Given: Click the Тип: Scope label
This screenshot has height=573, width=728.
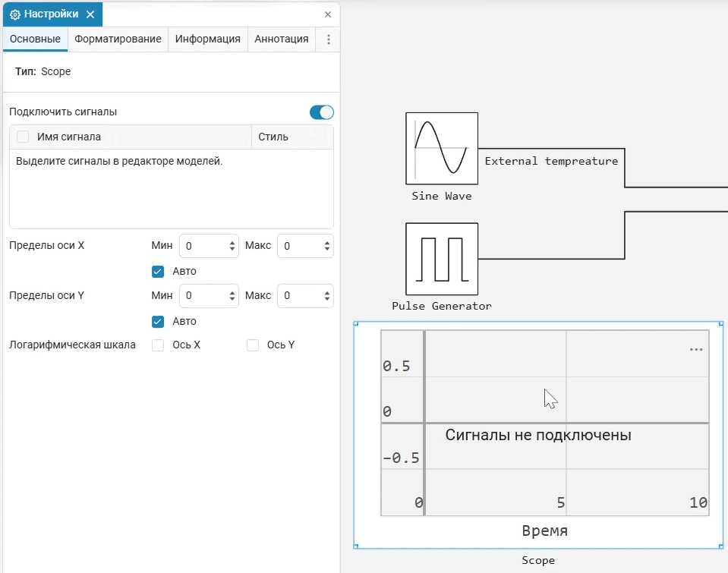Looking at the screenshot, I should click(43, 71).
